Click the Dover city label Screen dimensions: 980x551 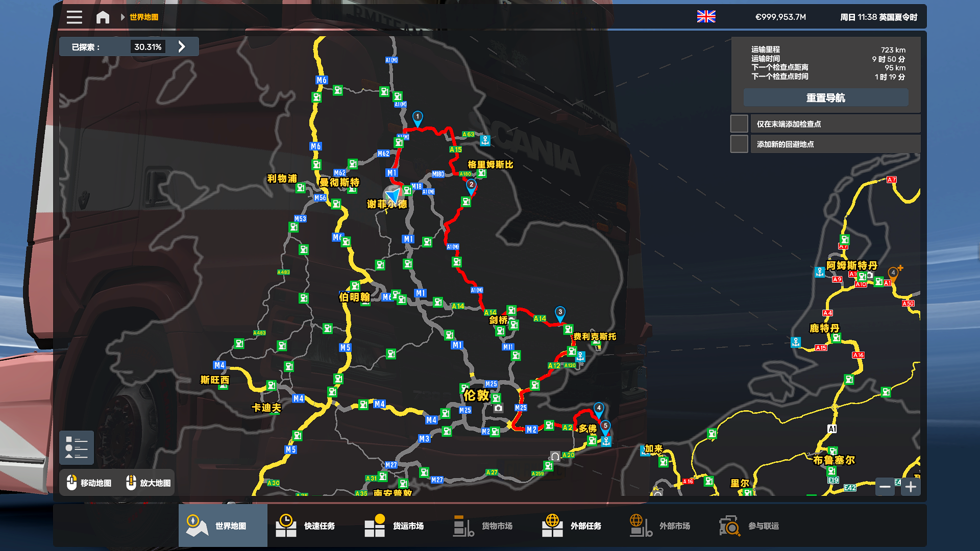tap(587, 428)
